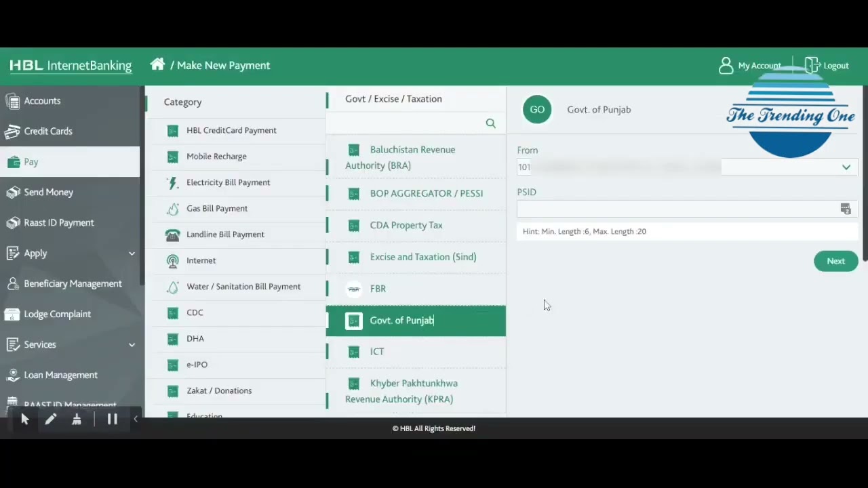Select CDA Property Tax biller

(416, 226)
